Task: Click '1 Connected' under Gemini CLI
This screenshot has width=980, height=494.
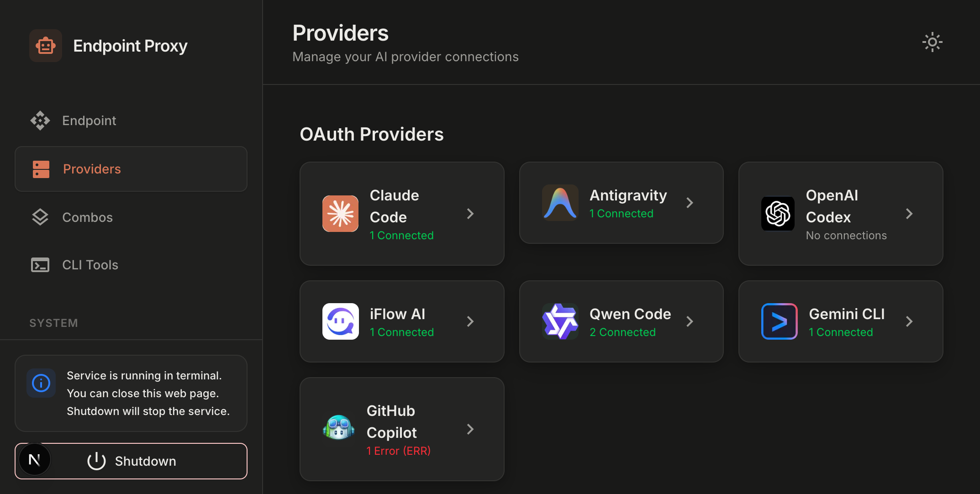Action: click(841, 332)
